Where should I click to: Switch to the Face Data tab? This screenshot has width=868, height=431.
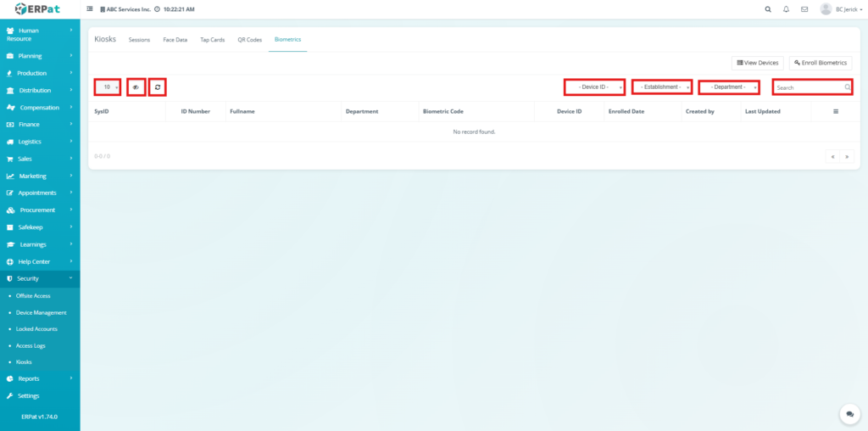click(175, 40)
